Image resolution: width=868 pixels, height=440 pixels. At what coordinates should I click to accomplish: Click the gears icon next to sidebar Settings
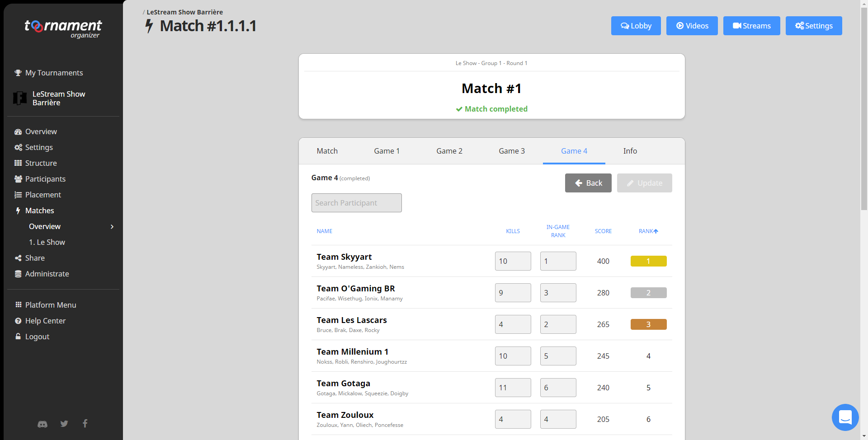point(18,147)
